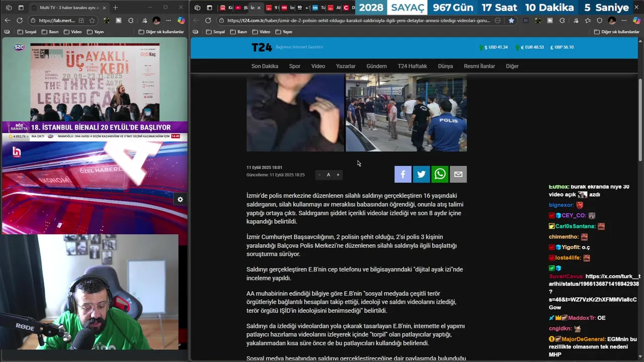Open right browser profile avatar
Image resolution: width=644 pixels, height=362 pixels.
click(x=612, y=21)
